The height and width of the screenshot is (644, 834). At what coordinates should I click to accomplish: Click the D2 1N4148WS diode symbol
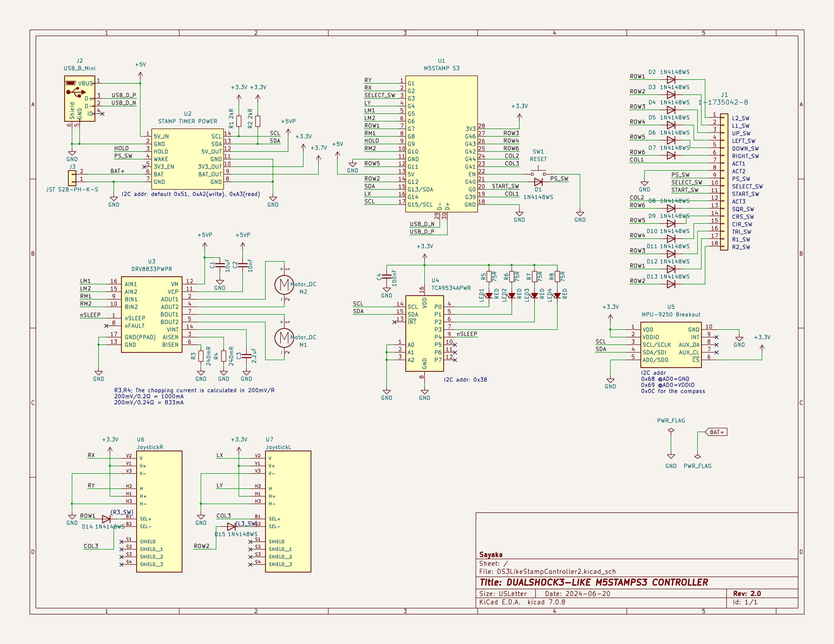pyautogui.click(x=671, y=80)
